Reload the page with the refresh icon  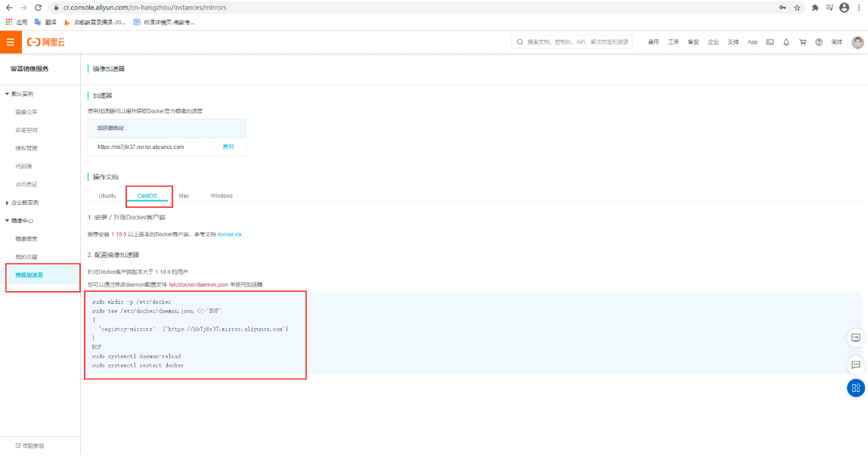click(x=38, y=8)
